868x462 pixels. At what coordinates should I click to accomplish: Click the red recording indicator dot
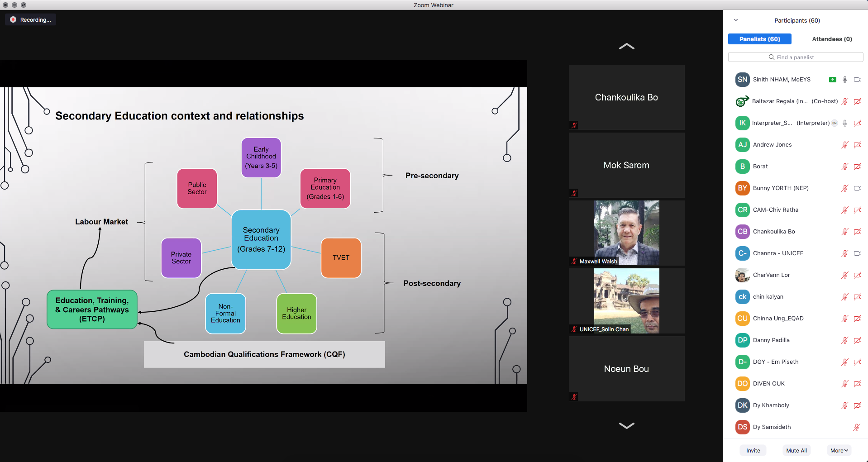[x=13, y=19]
